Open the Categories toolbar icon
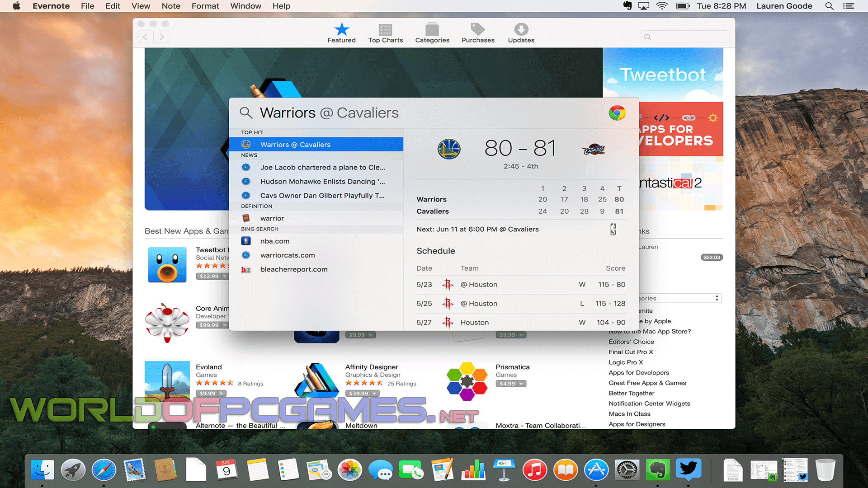This screenshot has width=868, height=488. click(432, 30)
